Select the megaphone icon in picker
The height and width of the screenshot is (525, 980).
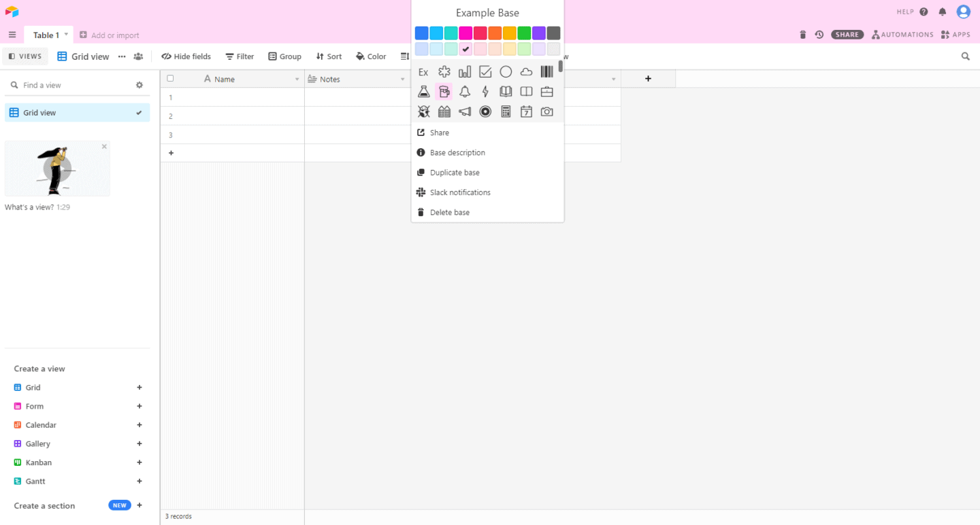pyautogui.click(x=465, y=112)
